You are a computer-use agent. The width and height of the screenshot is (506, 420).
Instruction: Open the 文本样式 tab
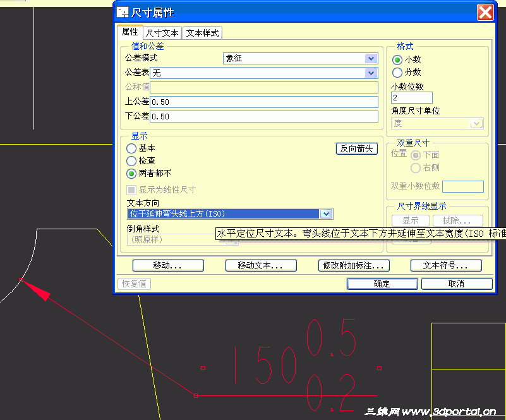pyautogui.click(x=202, y=33)
